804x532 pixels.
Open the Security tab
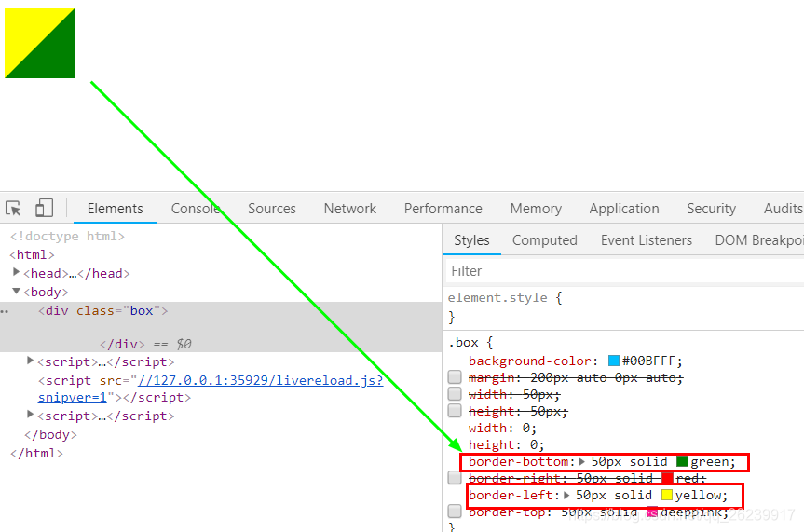pyautogui.click(x=711, y=209)
